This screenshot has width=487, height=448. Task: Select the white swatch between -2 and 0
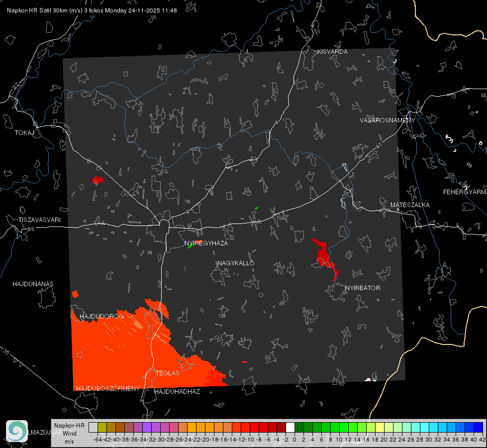(290, 427)
